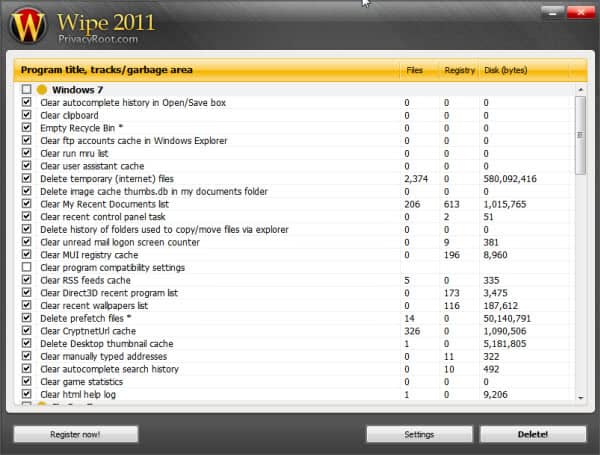Uncheck Clear MUI registry cache
The image size is (600, 455).
point(26,254)
